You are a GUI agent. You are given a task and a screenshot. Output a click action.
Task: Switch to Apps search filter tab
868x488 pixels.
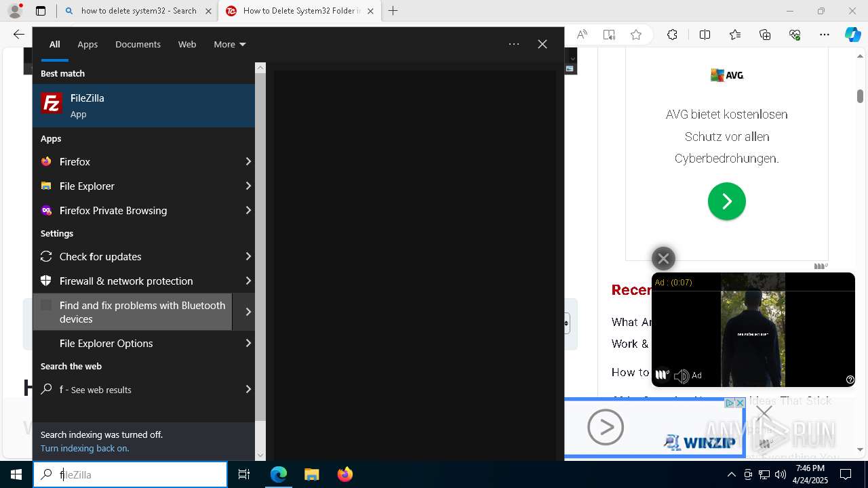[x=87, y=44]
